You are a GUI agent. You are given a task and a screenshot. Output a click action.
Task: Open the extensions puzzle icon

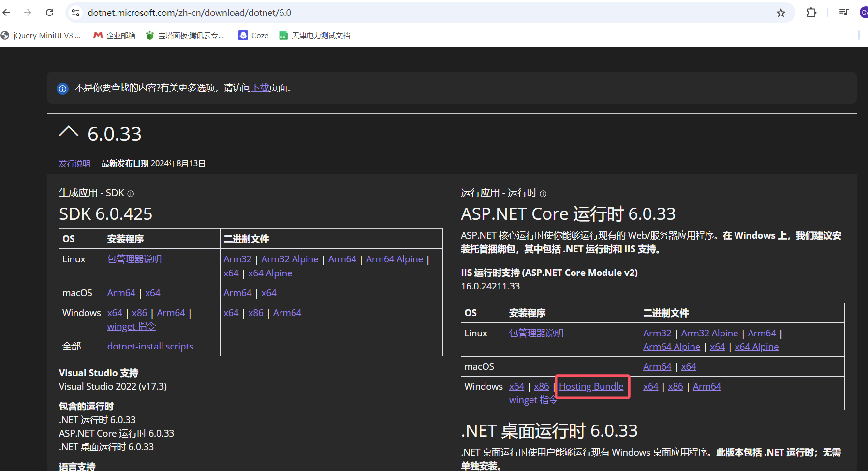(811, 13)
